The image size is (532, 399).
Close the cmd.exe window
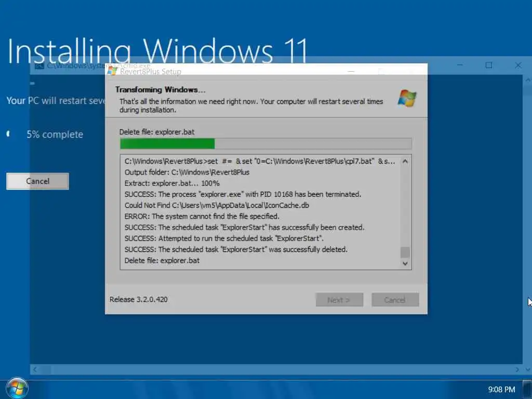[x=518, y=65]
